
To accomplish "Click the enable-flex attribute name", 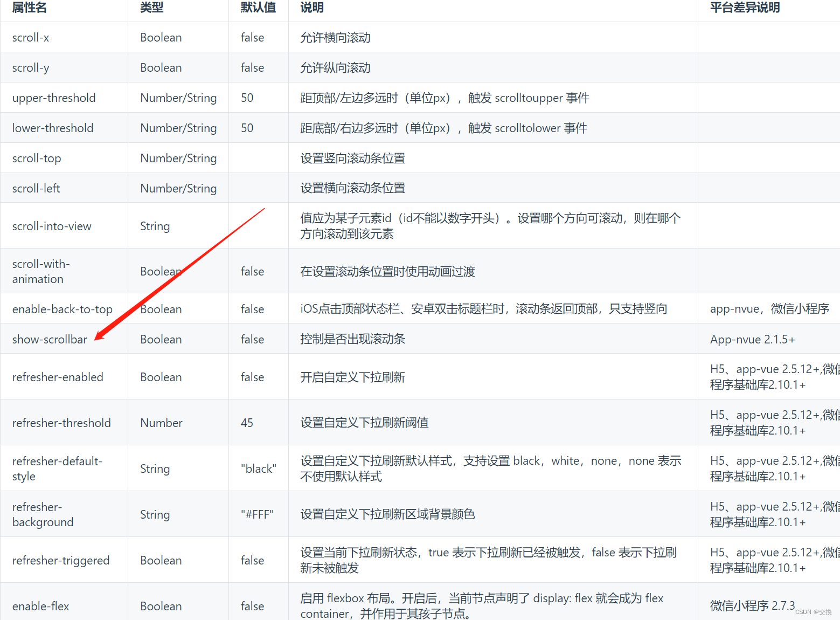I will pos(40,606).
